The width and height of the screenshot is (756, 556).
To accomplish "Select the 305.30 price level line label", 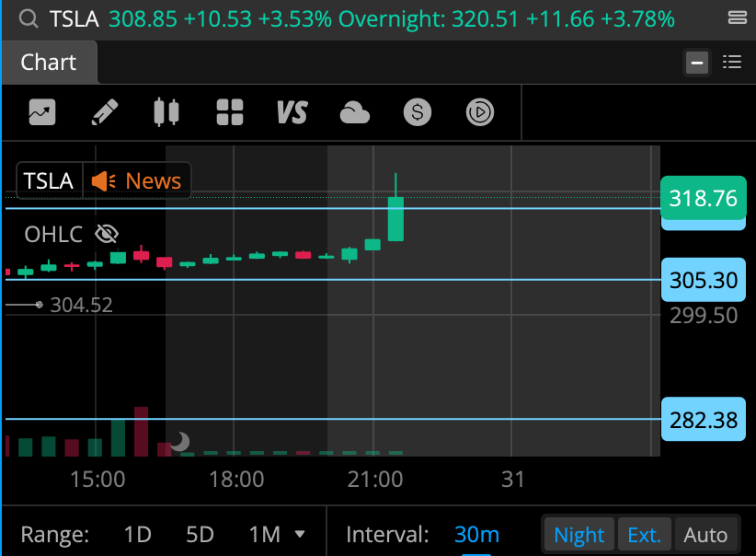I will coord(704,280).
